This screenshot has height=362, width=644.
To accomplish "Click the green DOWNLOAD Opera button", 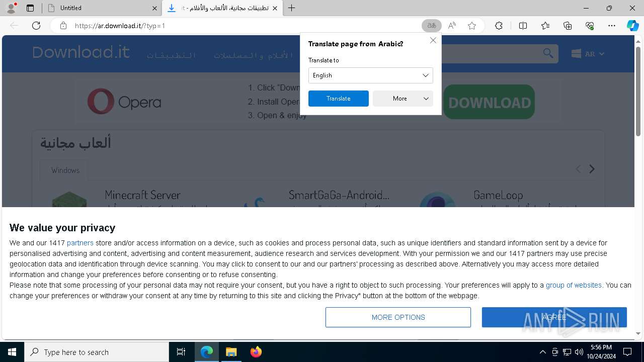I will point(489,102).
